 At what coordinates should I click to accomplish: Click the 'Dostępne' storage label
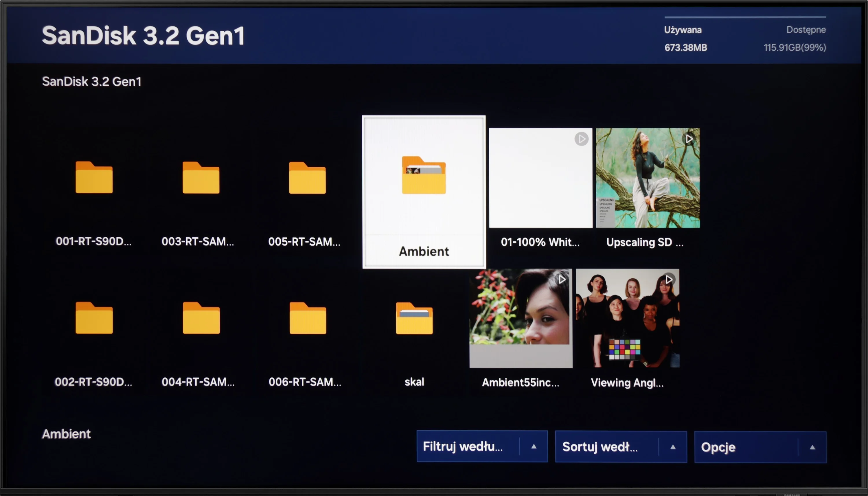pyautogui.click(x=806, y=30)
